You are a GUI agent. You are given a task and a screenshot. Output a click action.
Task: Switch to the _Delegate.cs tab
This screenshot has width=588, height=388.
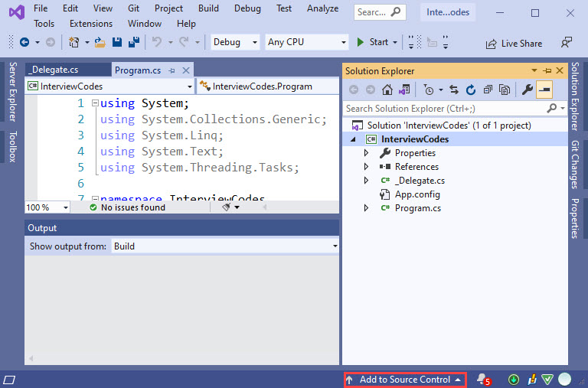click(x=54, y=70)
